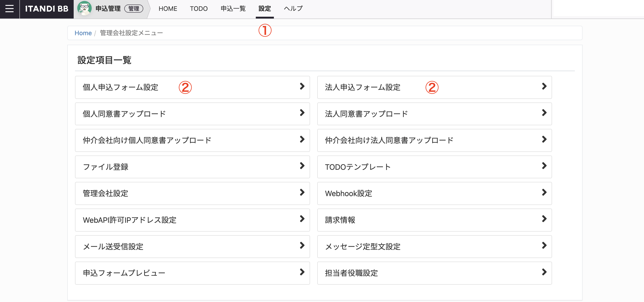Click chevron arrow on 管理会社設定 row
Screen dimensions: 644x302
coord(302,192)
